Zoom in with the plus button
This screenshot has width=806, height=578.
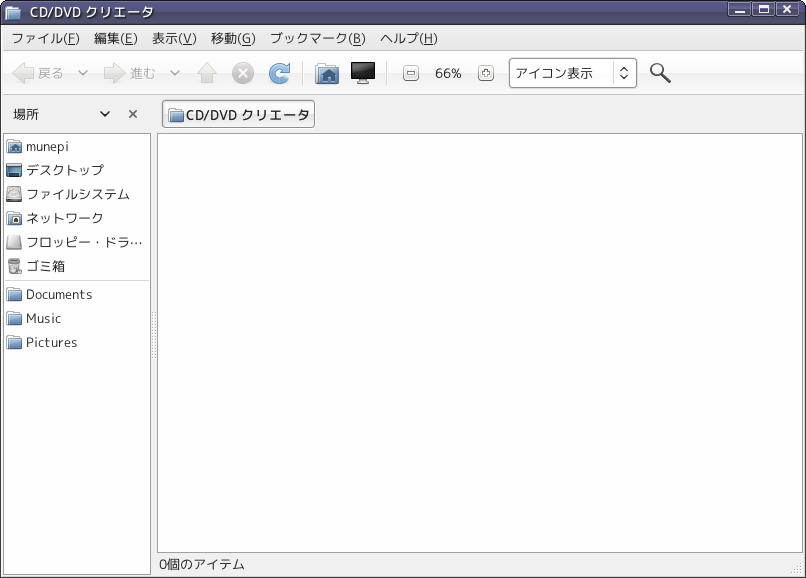486,74
